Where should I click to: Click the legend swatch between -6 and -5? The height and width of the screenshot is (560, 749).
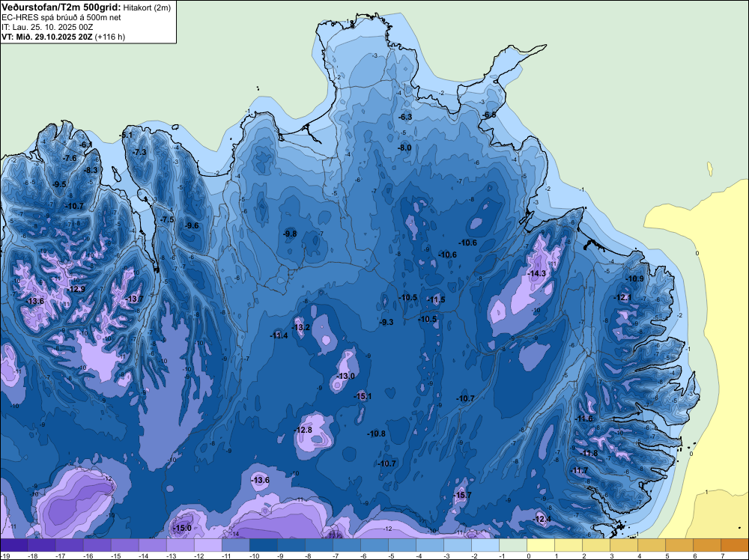[x=374, y=545]
